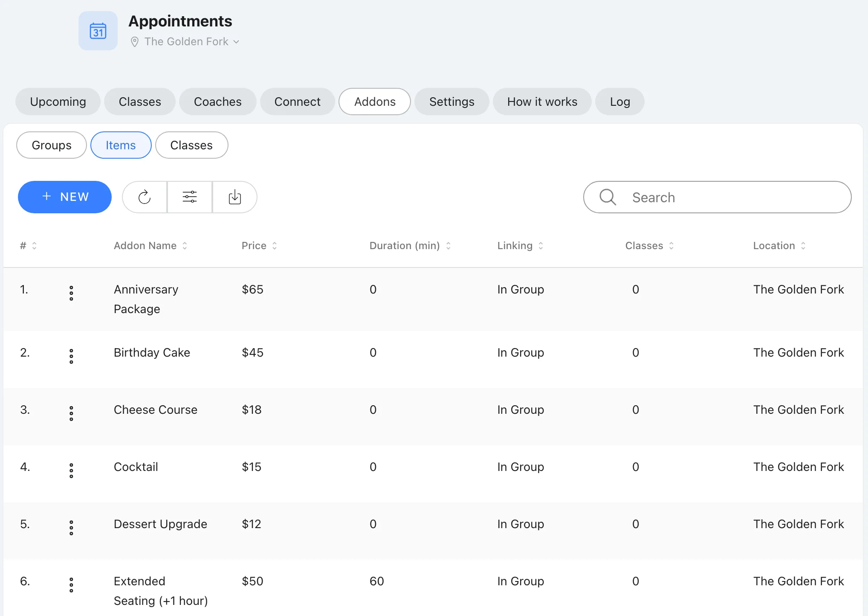Select the Items sub-tab

coord(121,145)
